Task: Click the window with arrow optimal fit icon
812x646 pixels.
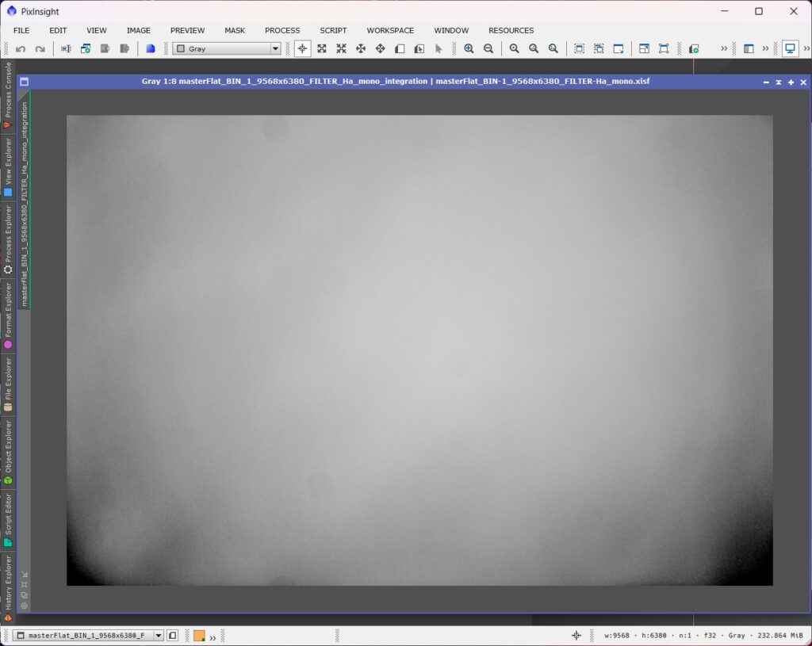Action: (x=619, y=48)
